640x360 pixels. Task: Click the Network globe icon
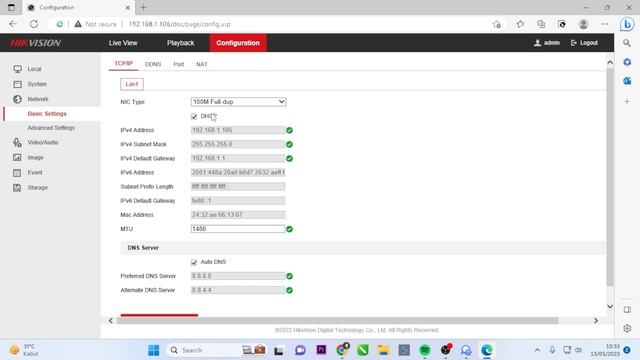17,99
